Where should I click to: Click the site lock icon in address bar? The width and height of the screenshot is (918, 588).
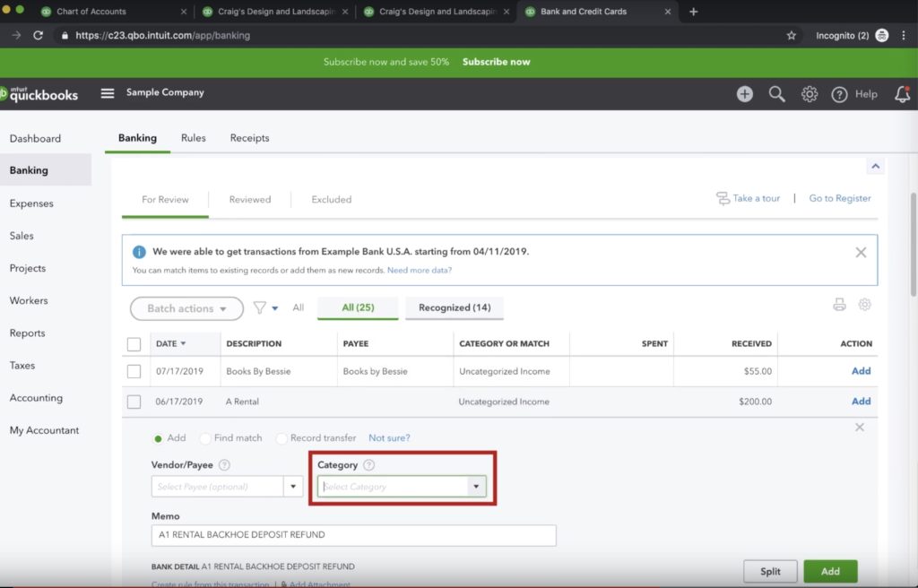[65, 35]
